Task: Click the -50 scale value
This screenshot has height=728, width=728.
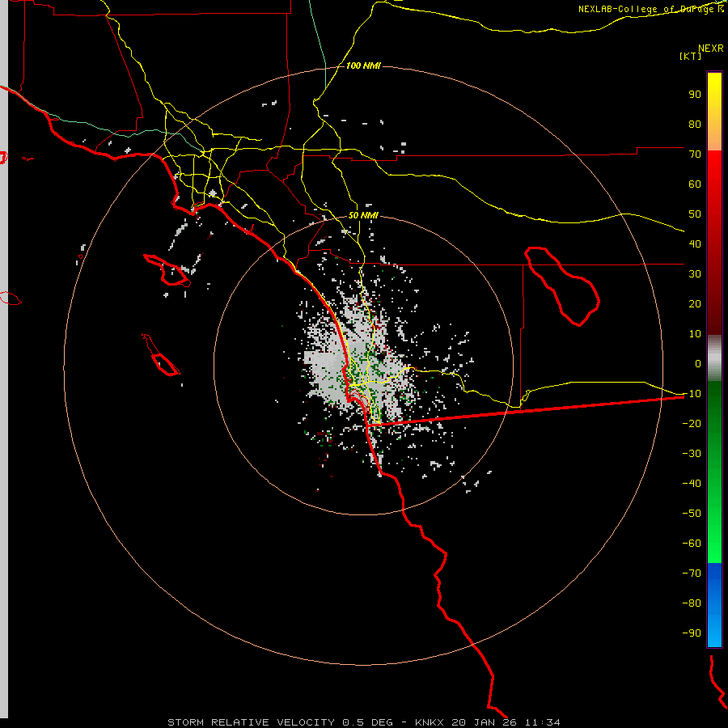Action: (x=692, y=514)
